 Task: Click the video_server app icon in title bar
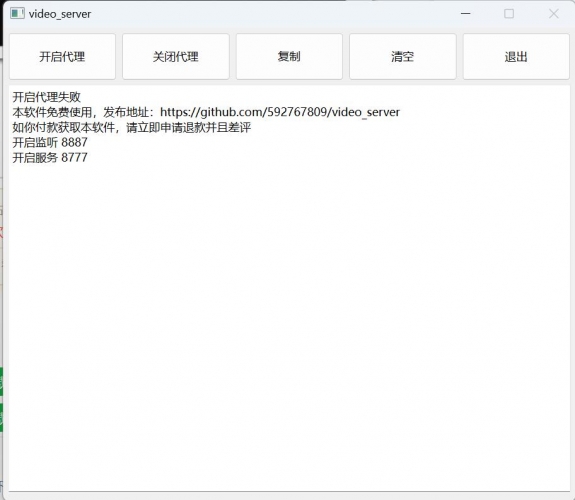pos(17,14)
